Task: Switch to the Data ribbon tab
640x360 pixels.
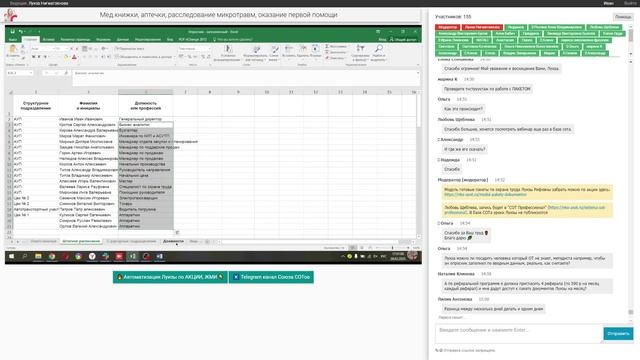Action: tap(122, 40)
